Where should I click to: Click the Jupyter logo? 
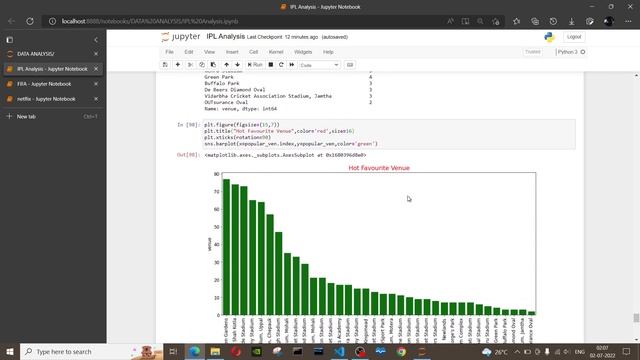tap(180, 37)
